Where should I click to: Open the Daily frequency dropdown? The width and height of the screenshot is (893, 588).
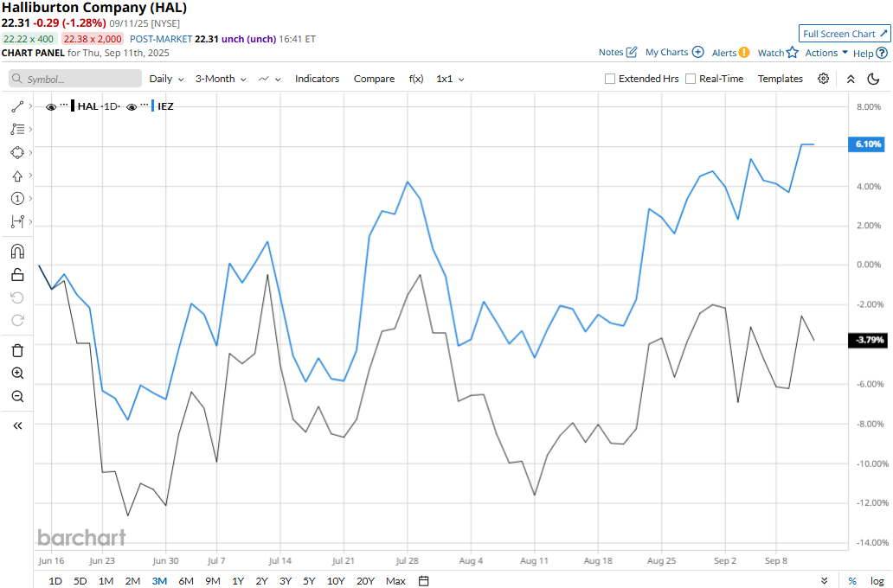click(x=166, y=79)
